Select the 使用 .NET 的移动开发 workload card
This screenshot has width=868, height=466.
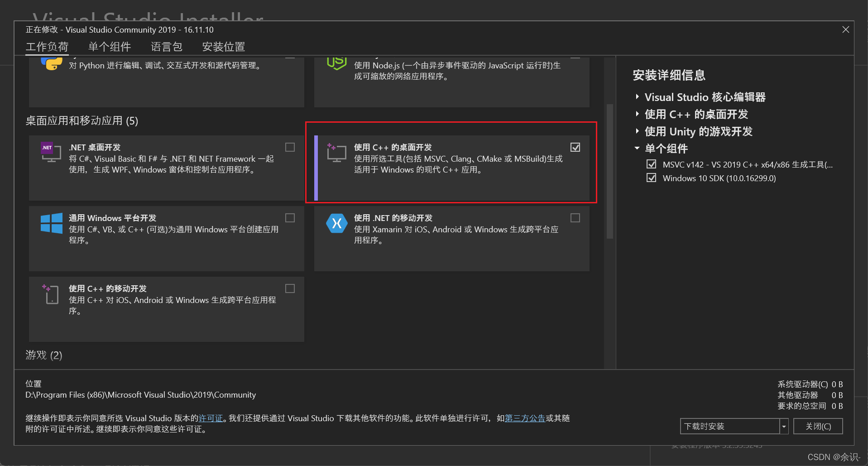pos(452,239)
